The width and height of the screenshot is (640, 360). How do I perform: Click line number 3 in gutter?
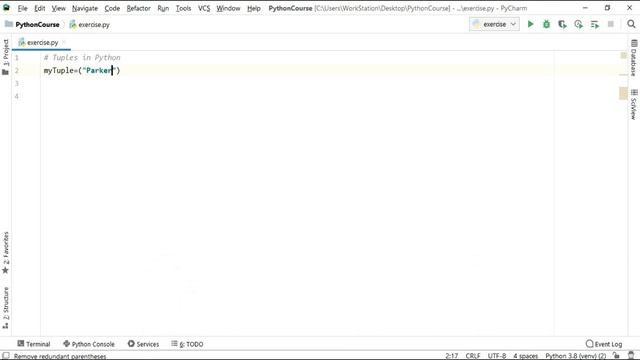[17, 83]
